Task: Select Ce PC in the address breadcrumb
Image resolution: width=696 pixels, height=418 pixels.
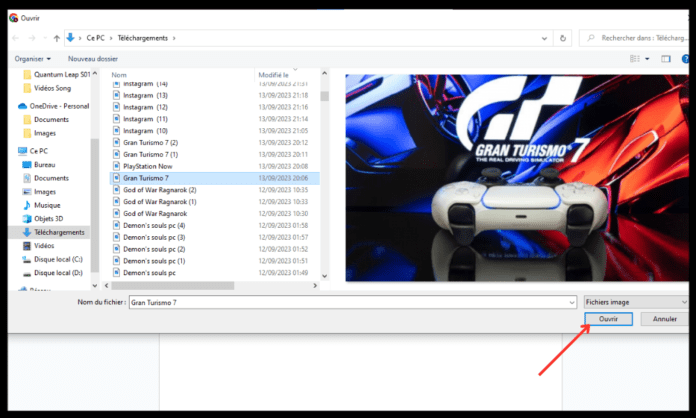Action: [95, 38]
